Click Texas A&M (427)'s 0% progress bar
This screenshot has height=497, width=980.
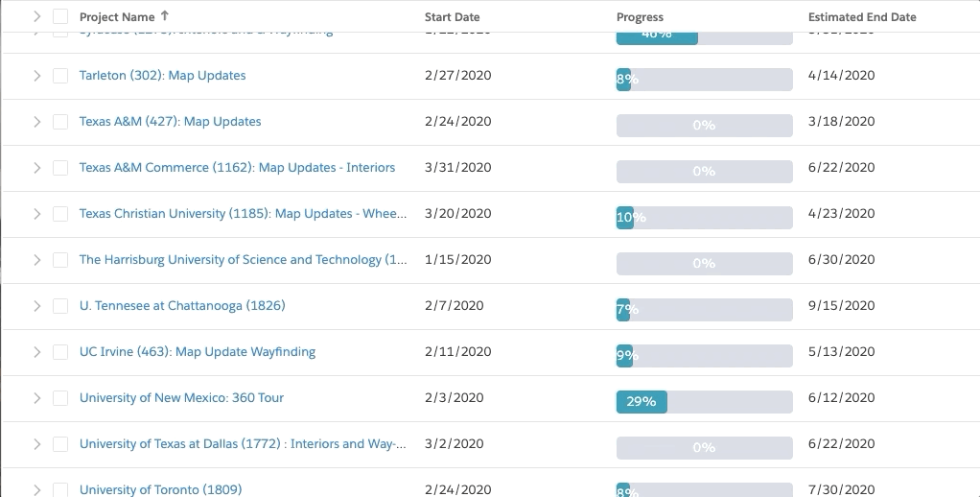pyautogui.click(x=705, y=126)
